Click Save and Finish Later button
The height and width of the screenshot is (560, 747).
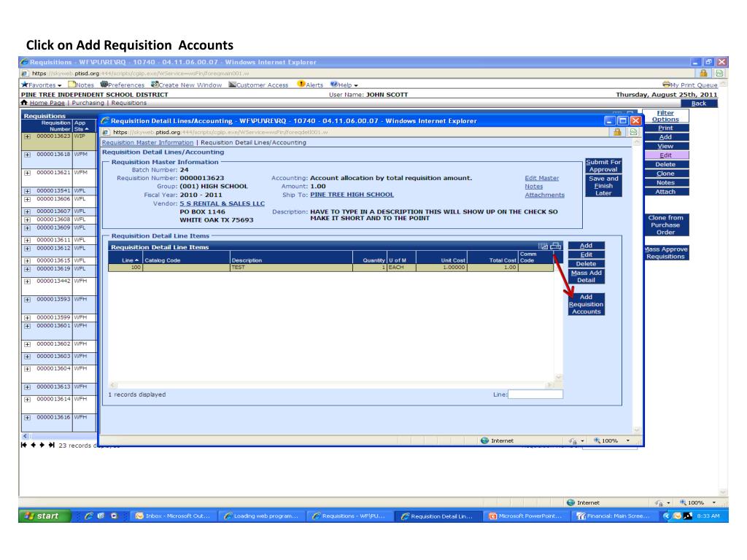point(603,186)
